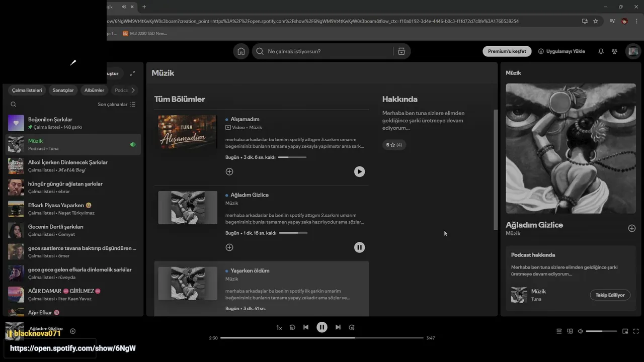Add Ağladım Gizlice in right panel
Screen dimensions: 644x362
point(632,228)
